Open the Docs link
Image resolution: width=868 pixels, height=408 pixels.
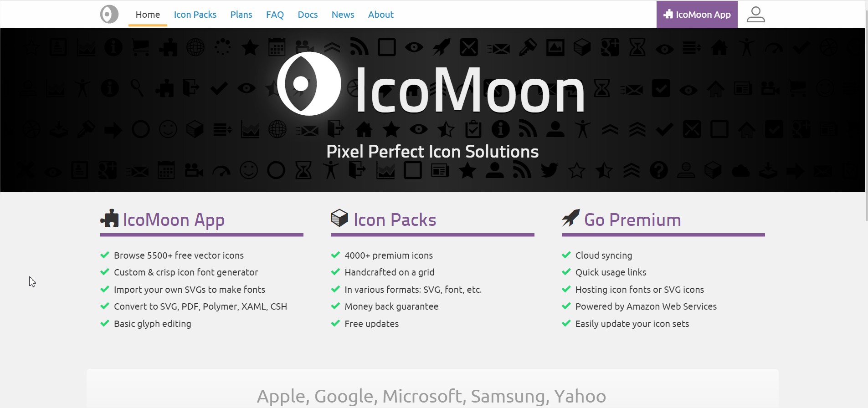[x=308, y=15]
